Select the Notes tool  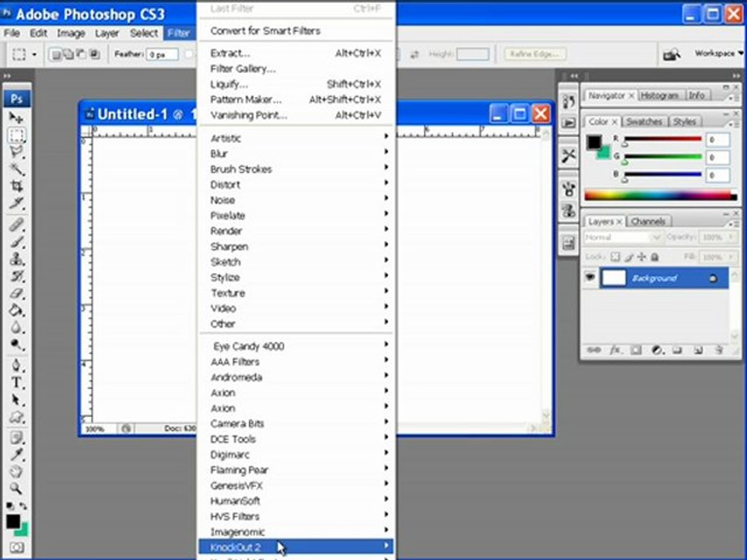pos(16,437)
